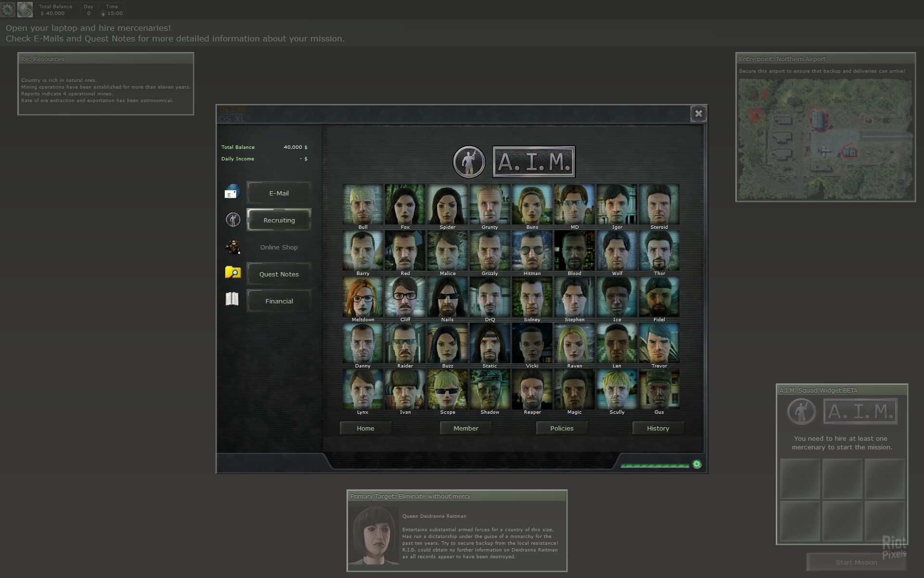This screenshot has width=924, height=578.
Task: Click the Start Mission button
Action: (x=857, y=562)
